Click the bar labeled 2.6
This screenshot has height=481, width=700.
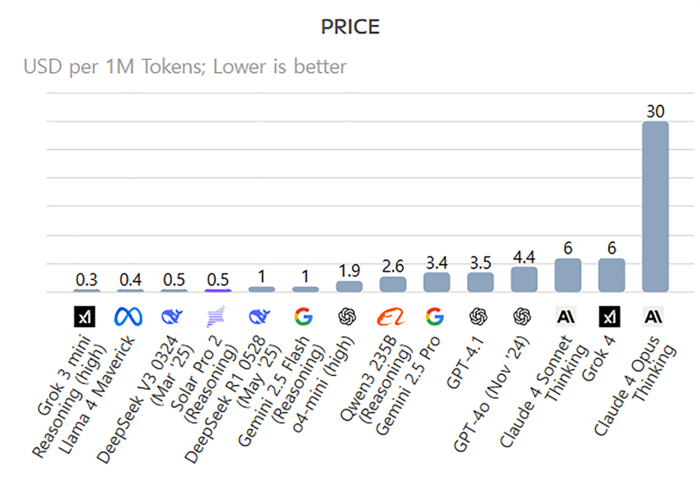393,284
